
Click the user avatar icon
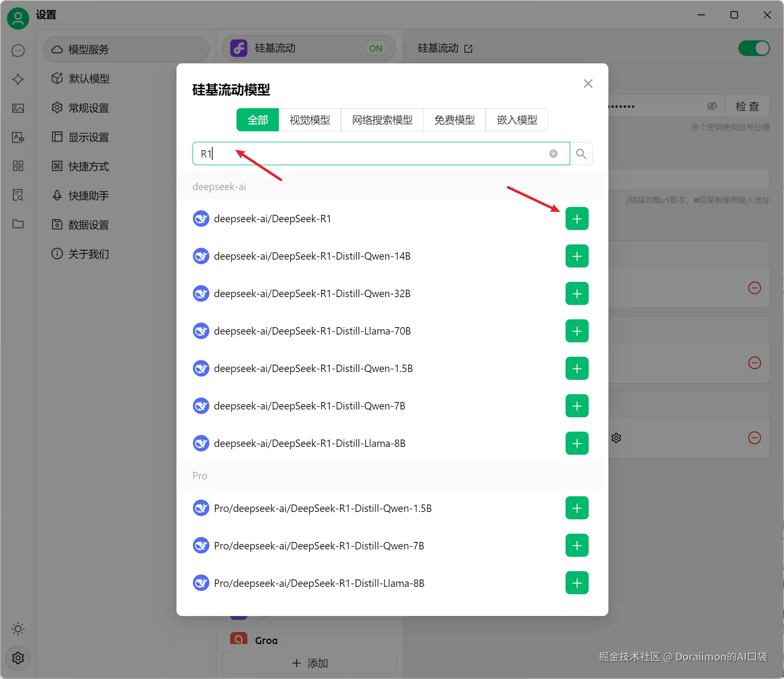click(18, 19)
